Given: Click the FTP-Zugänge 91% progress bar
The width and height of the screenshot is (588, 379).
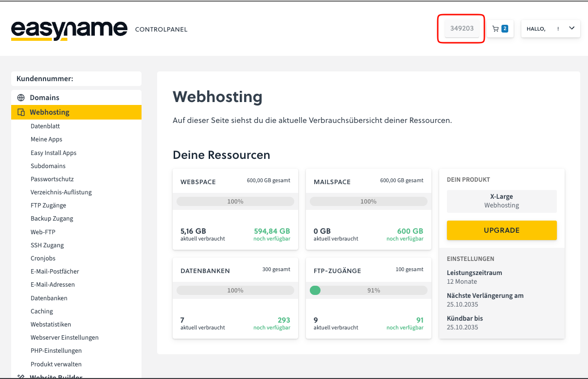Looking at the screenshot, I should (368, 291).
